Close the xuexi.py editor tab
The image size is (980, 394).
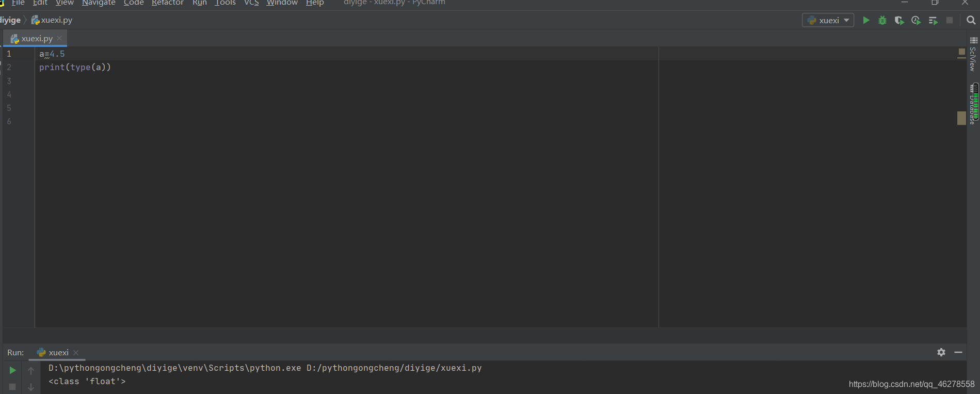(60, 38)
